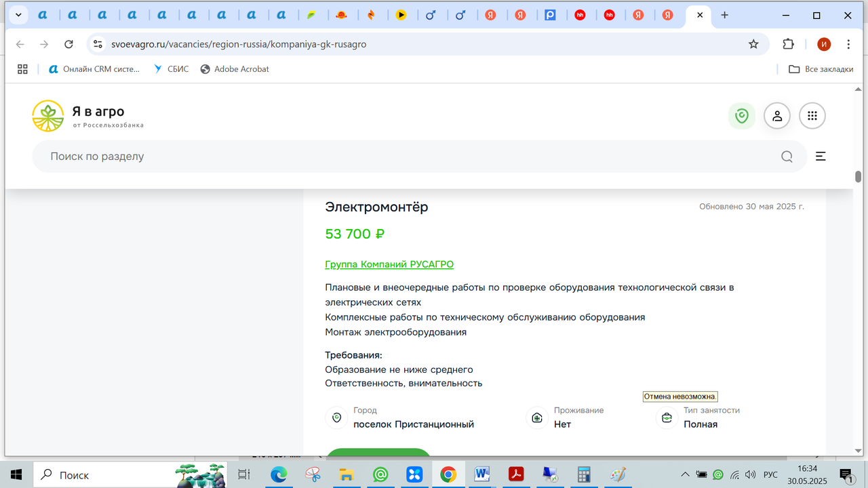Image resolution: width=868 pixels, height=488 pixels.
Task: Open the green Mail.ru @ app on taskbar
Action: (380, 474)
